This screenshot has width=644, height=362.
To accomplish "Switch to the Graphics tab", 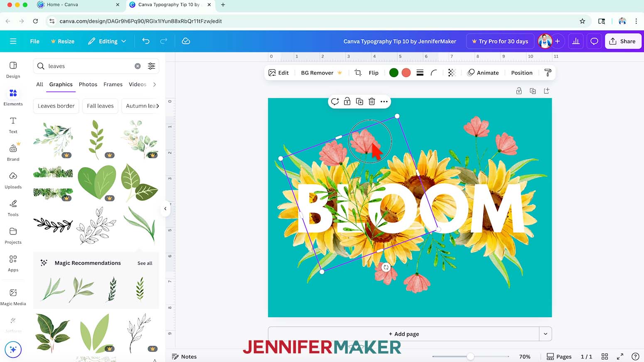I will click(61, 84).
